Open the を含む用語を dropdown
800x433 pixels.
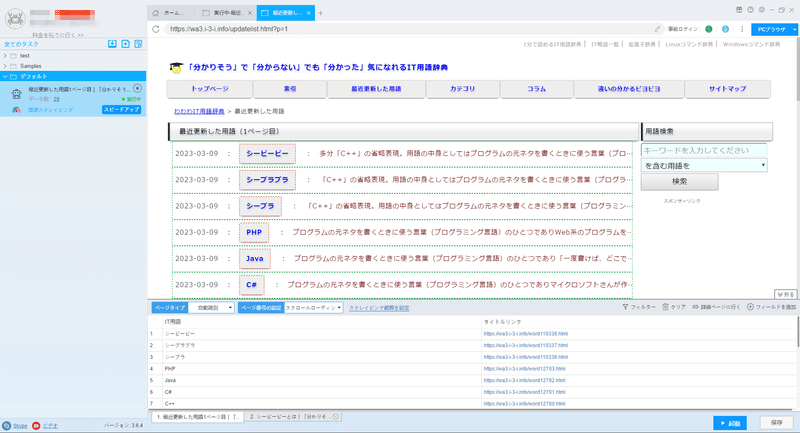704,165
